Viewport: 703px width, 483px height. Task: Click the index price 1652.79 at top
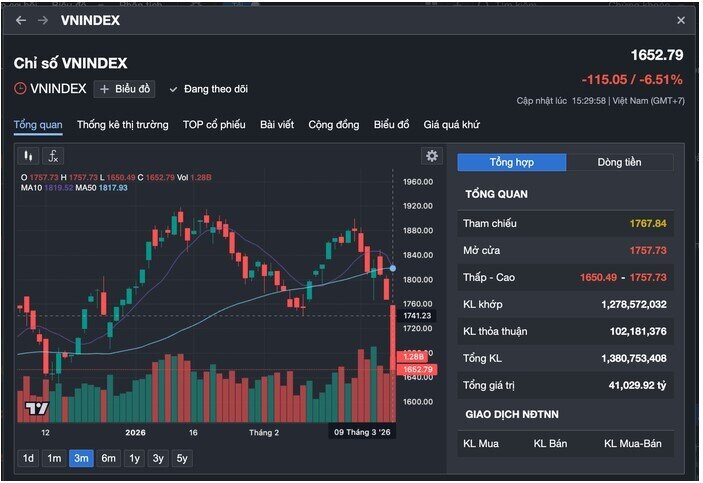click(x=657, y=55)
